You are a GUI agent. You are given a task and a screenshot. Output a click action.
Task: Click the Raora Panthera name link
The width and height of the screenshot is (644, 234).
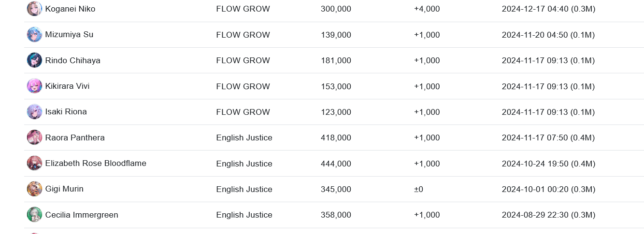[75, 138]
